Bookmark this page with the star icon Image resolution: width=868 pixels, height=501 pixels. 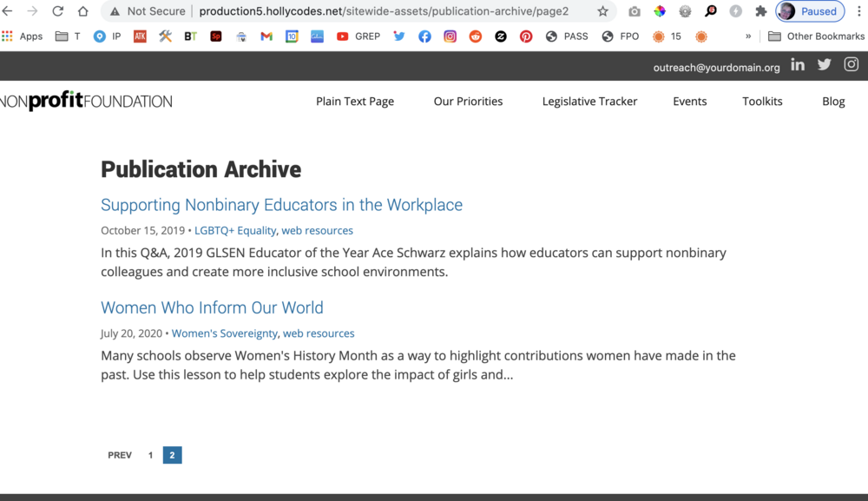(602, 11)
